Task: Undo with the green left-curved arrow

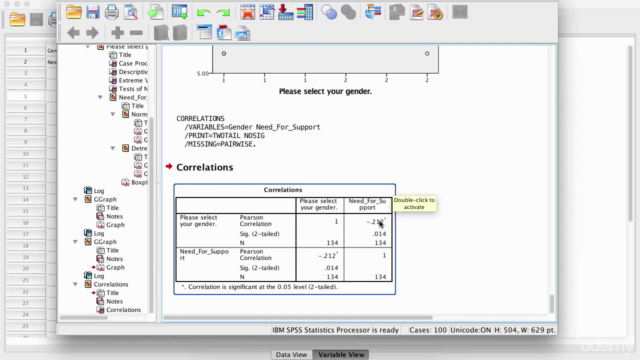Action: tap(203, 13)
